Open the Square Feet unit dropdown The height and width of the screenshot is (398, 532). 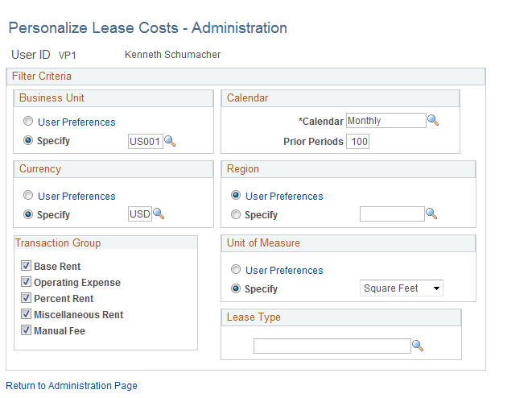point(401,288)
